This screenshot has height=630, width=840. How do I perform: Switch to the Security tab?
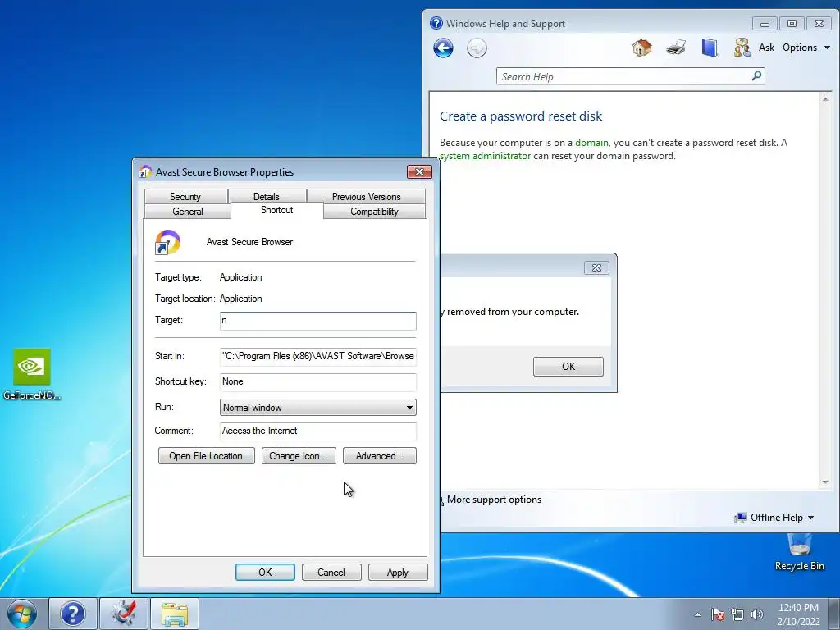pos(185,197)
